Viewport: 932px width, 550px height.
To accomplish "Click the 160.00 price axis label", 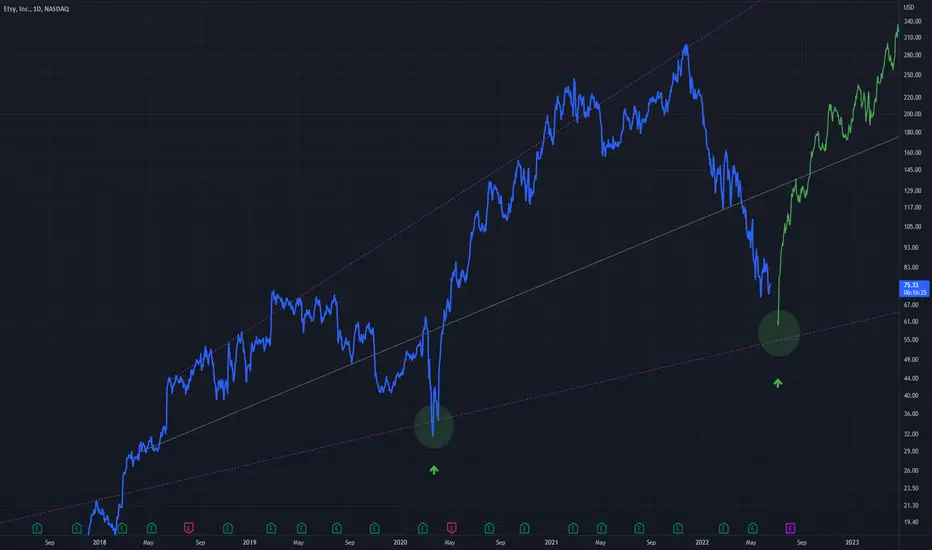I will pyautogui.click(x=912, y=153).
